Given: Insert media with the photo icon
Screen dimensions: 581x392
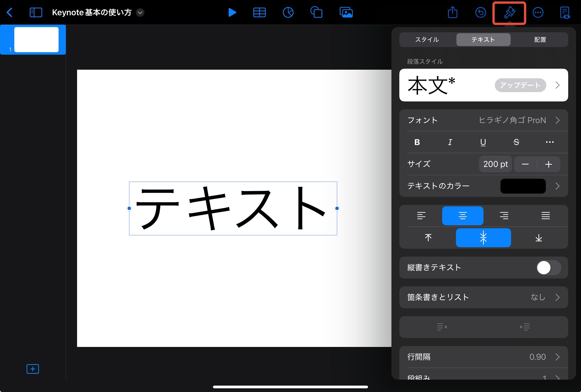Looking at the screenshot, I should click(346, 13).
